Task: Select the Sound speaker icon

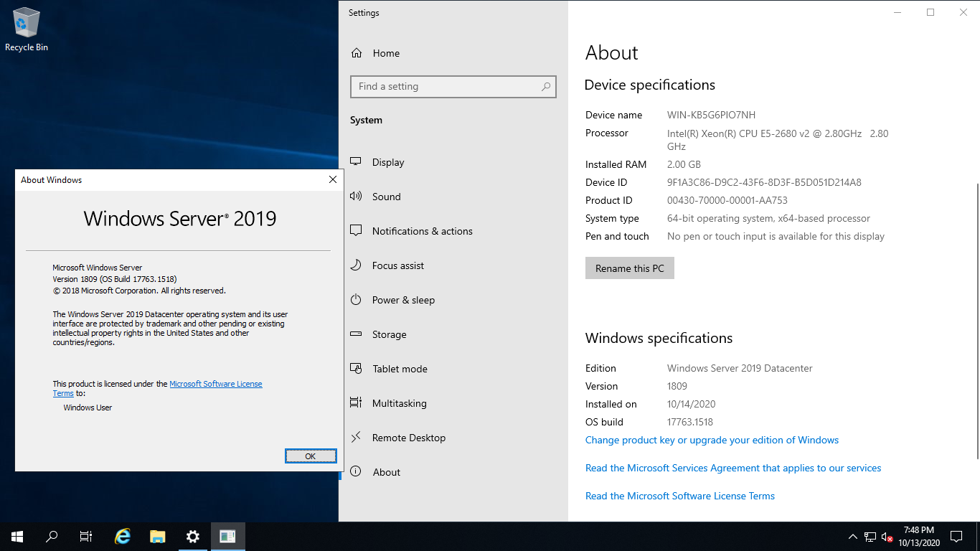Action: (x=356, y=197)
